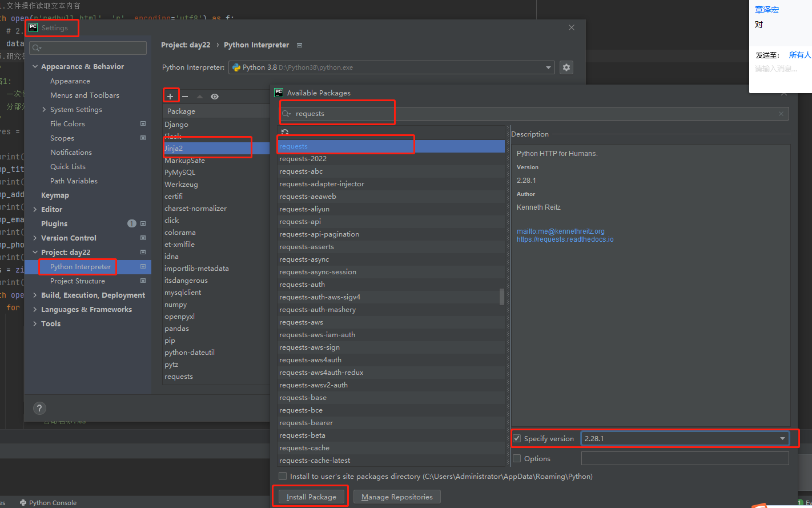Click the upgrade package arrow icon
This screenshot has width=812, height=508.
[x=200, y=97]
